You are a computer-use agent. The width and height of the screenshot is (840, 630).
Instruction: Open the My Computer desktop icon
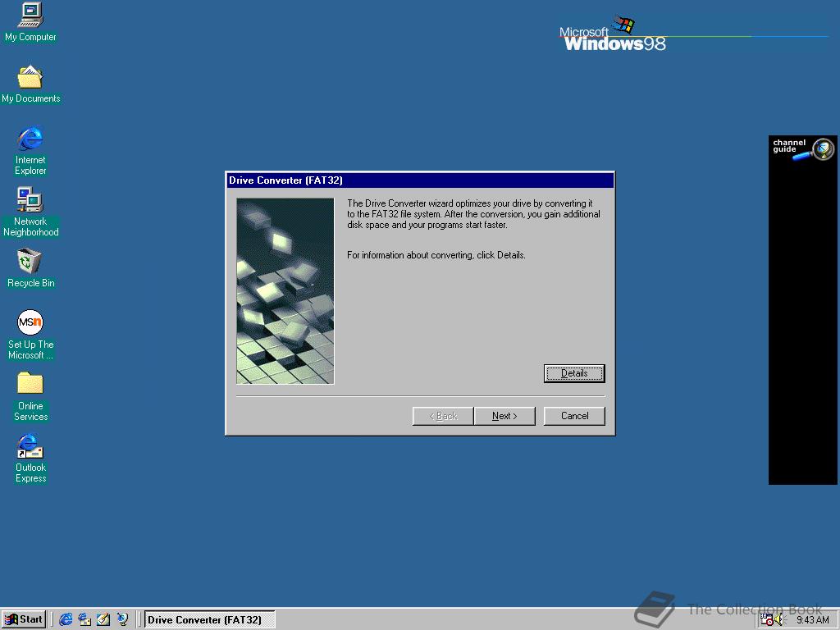(30, 22)
